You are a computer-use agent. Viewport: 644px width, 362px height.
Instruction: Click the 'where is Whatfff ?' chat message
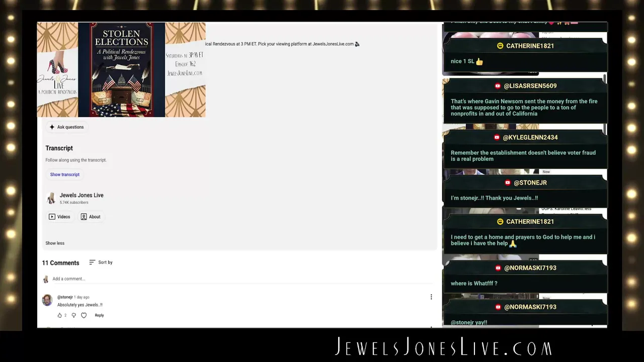(x=474, y=284)
